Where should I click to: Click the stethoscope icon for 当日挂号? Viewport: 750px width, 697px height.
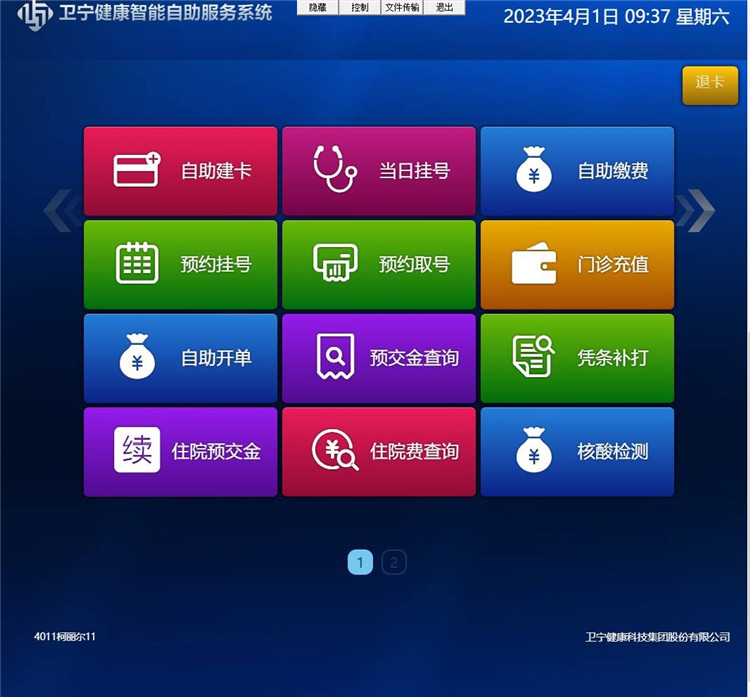pos(335,168)
